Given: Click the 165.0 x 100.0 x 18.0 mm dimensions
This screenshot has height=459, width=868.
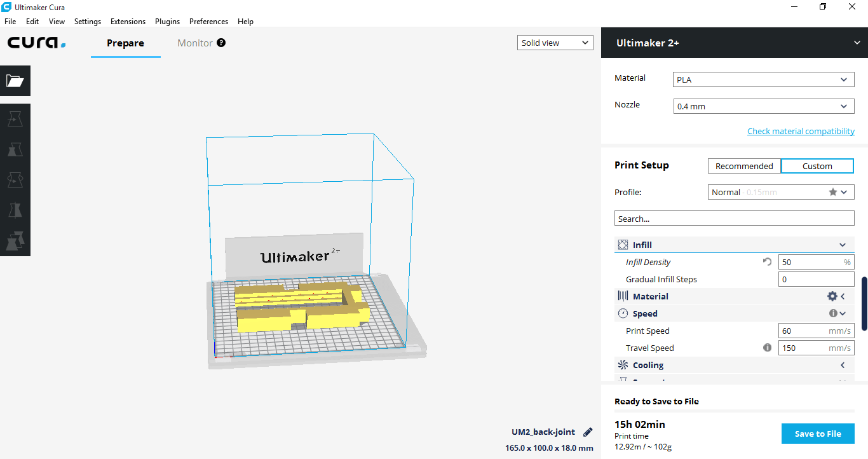Looking at the screenshot, I should [x=549, y=448].
